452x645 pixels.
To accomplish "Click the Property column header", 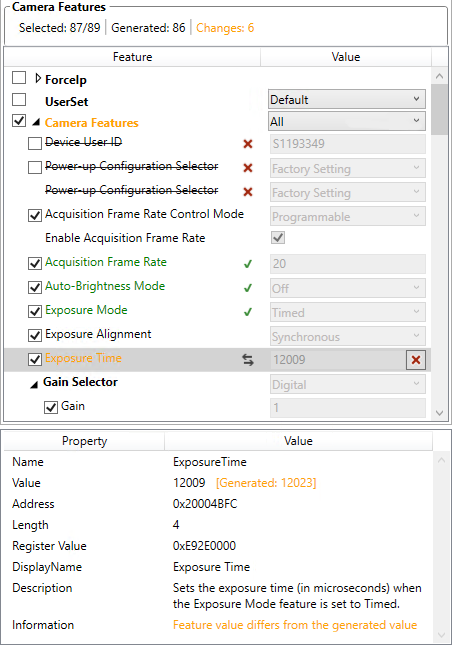I will pos(84,441).
